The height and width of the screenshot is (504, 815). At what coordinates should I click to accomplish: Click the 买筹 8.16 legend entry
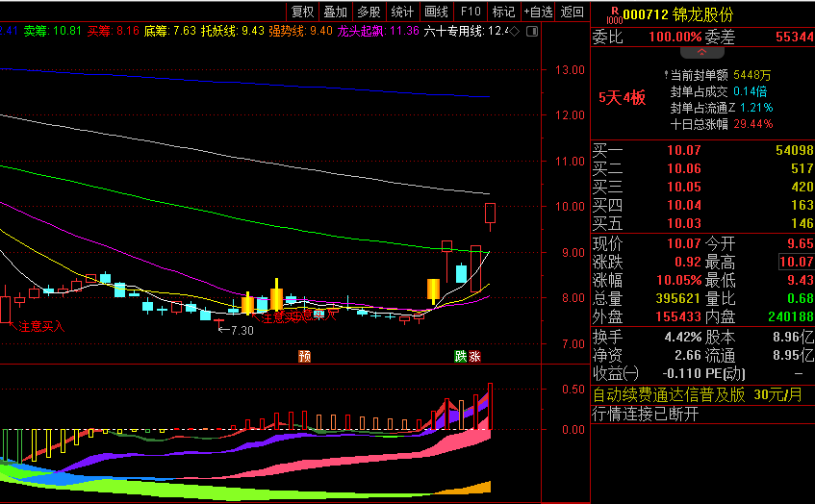(113, 31)
